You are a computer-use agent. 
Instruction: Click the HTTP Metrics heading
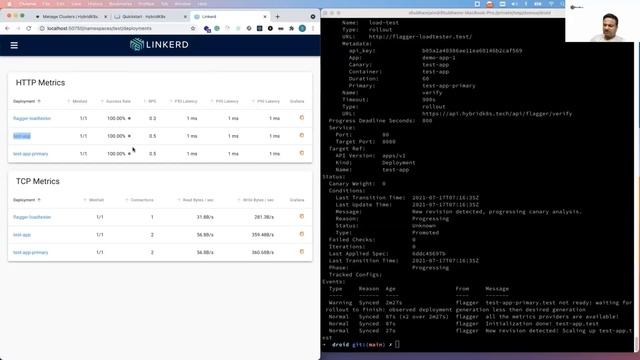coord(40,83)
